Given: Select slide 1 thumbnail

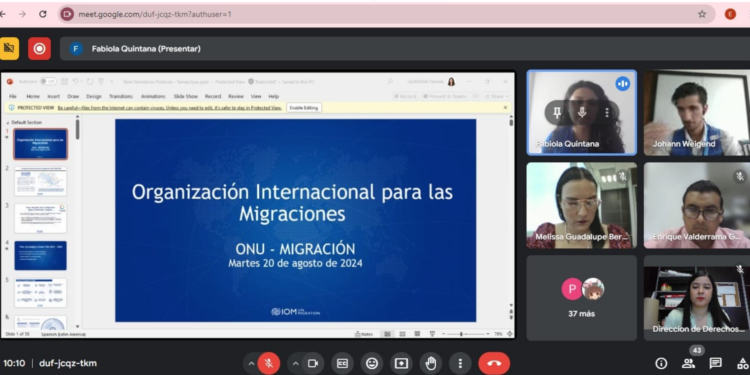Looking at the screenshot, I should click(41, 144).
